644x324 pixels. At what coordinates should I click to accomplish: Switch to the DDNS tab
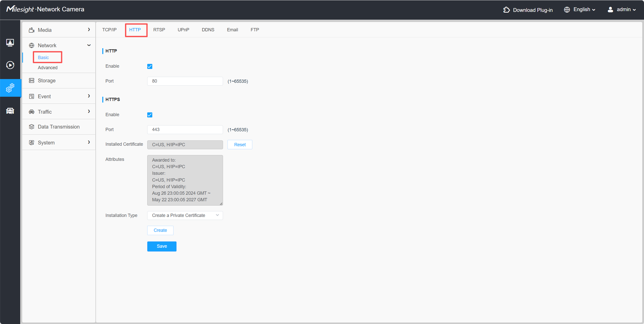click(208, 30)
